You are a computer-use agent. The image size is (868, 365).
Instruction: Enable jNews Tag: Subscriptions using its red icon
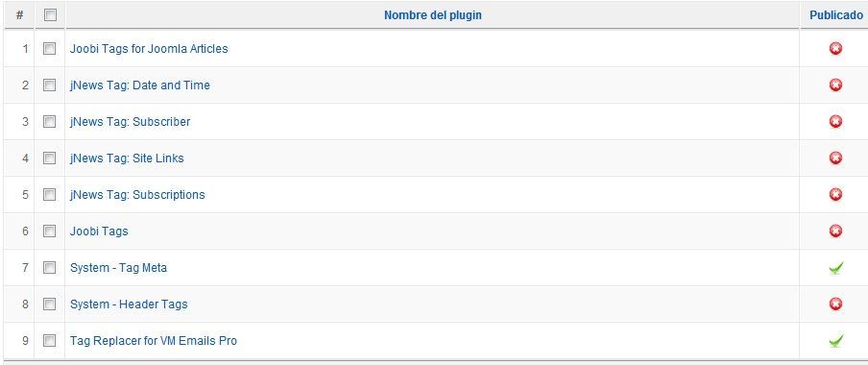pyautogui.click(x=835, y=195)
